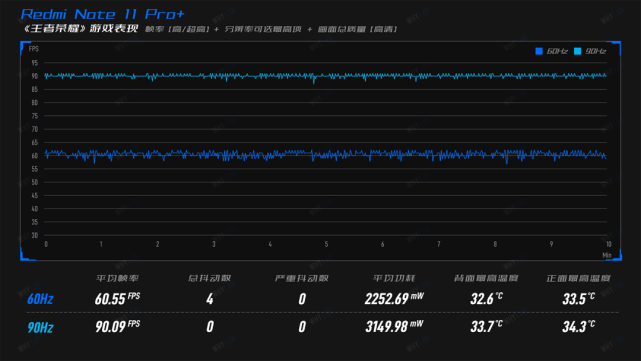Viewport: 641px width, 361px height.
Task: Click the Redmi Note 11 Pro+ title
Action: tap(103, 14)
